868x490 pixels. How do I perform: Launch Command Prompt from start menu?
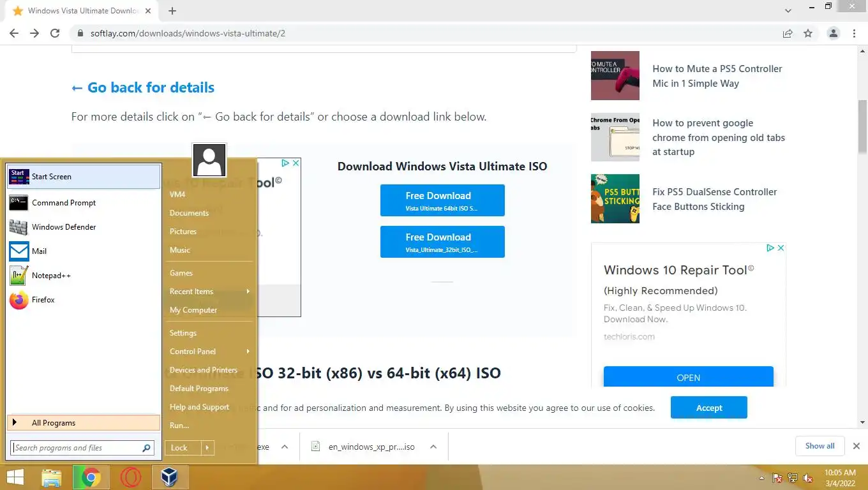84,203
